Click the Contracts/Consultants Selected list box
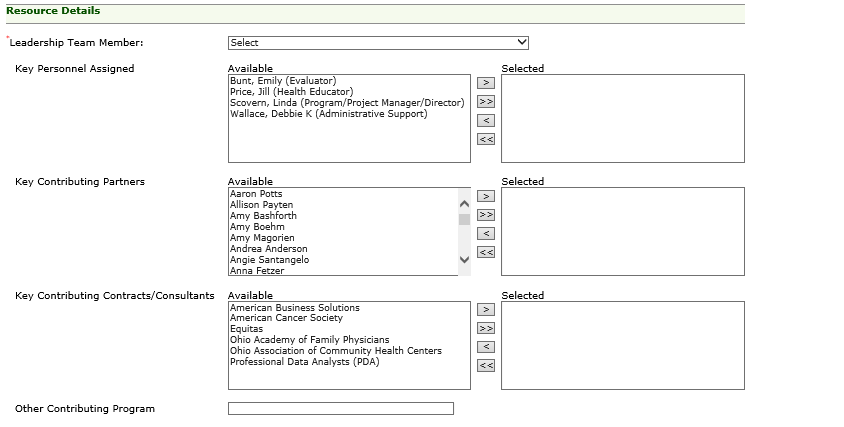844x427 pixels. (x=623, y=345)
